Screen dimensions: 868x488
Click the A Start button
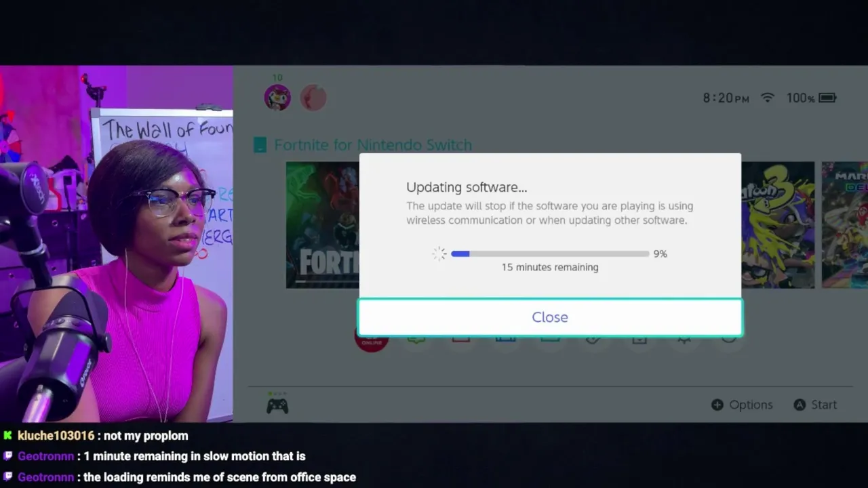815,405
